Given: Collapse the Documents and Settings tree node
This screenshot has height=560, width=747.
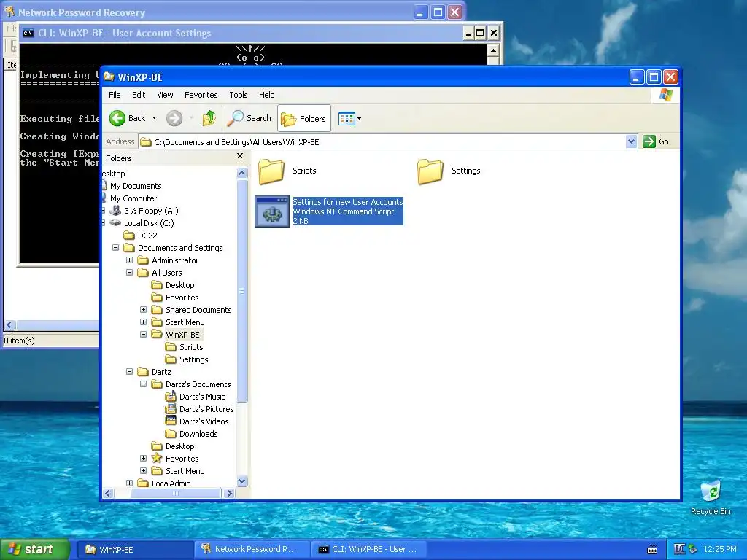Looking at the screenshot, I should [x=116, y=248].
